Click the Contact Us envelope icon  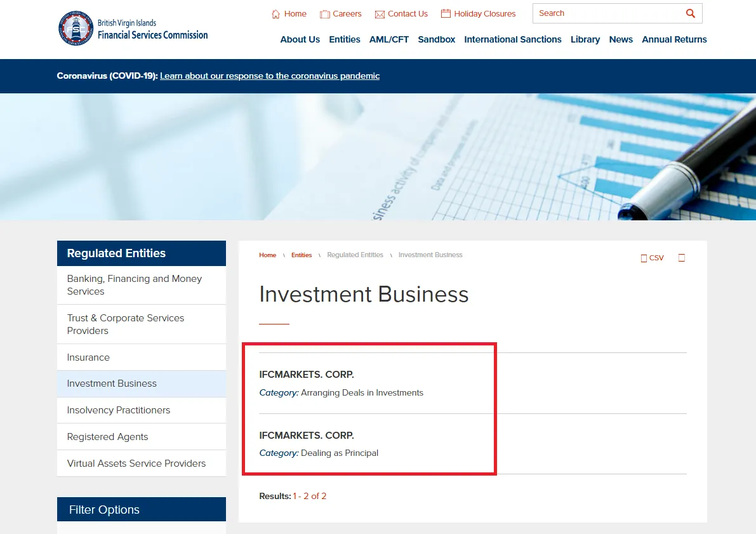tap(380, 14)
